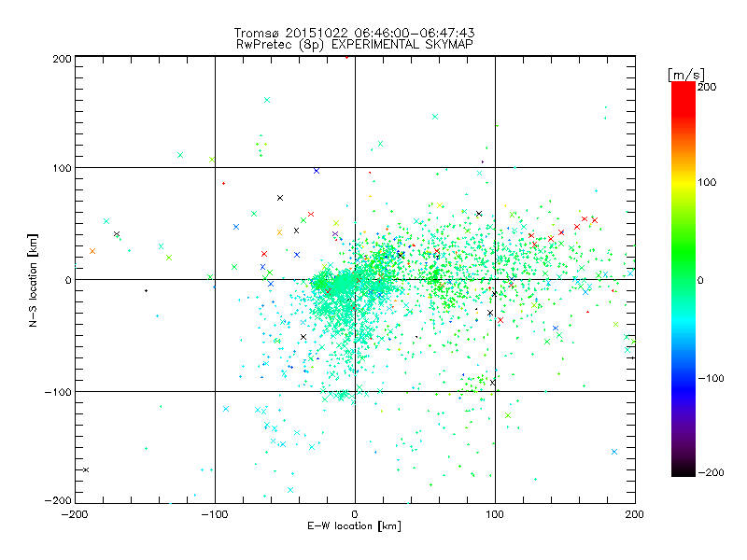Image resolution: width=747 pixels, height=560 pixels.
Task: Click the subtitle 'RwPretec (8p) EXPERIMENTAL SKYMAP'
Action: point(355,44)
